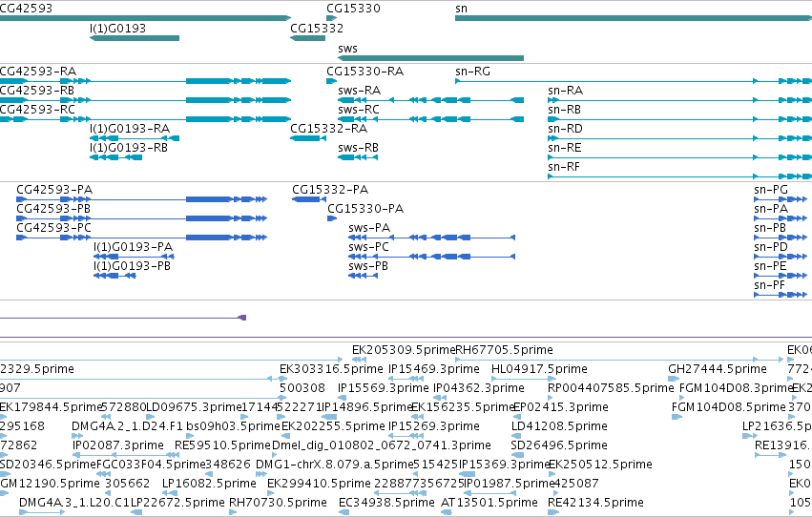Select the sn-RA transcript label
The image size is (812, 517).
coord(565,91)
